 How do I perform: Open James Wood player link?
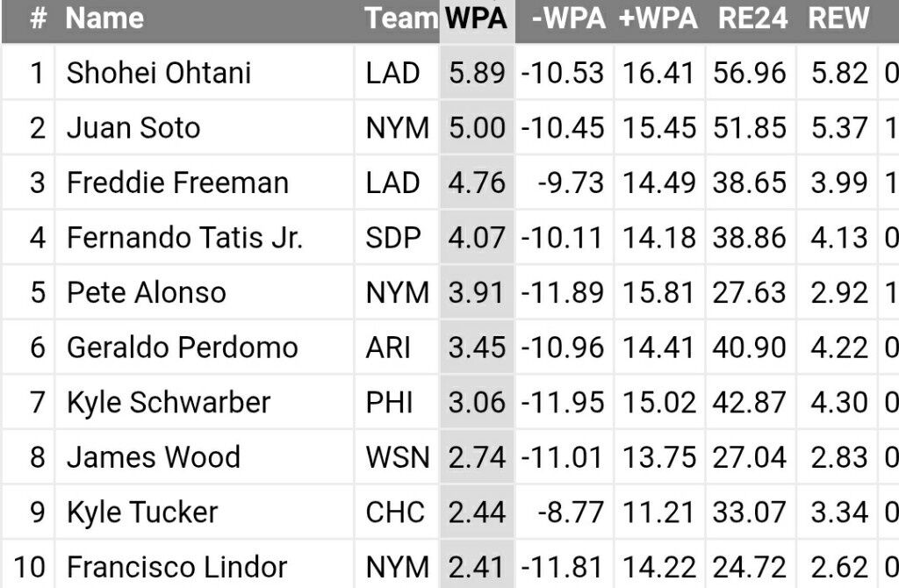click(x=153, y=457)
